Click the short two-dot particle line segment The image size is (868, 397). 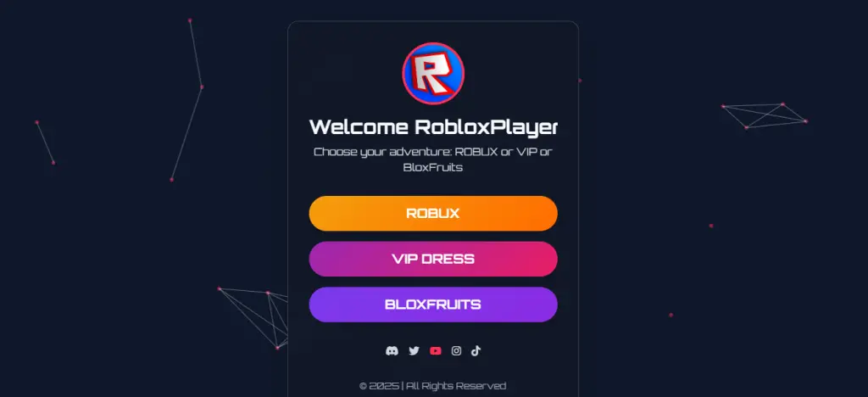tap(45, 143)
